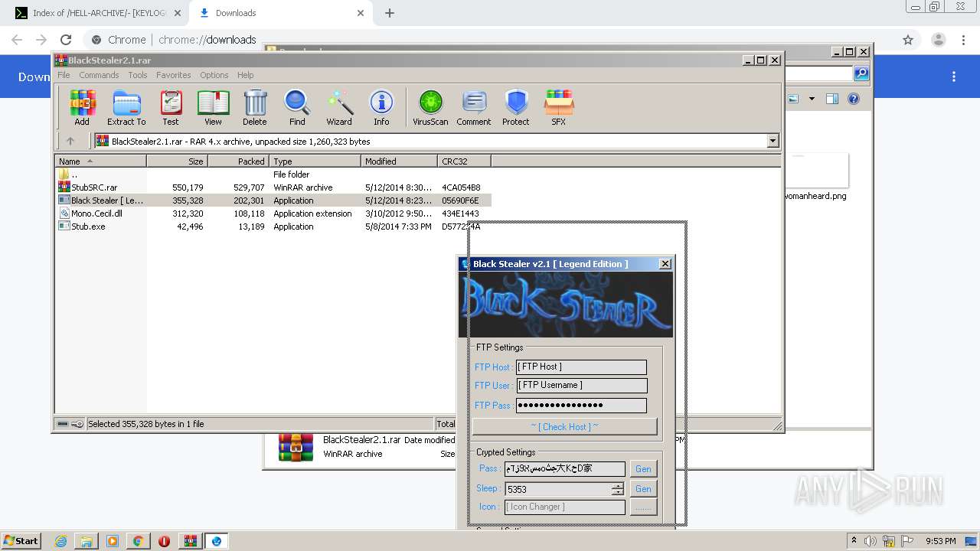This screenshot has width=980, height=551.
Task: Click the Extract To toolbar icon
Action: 126,108
